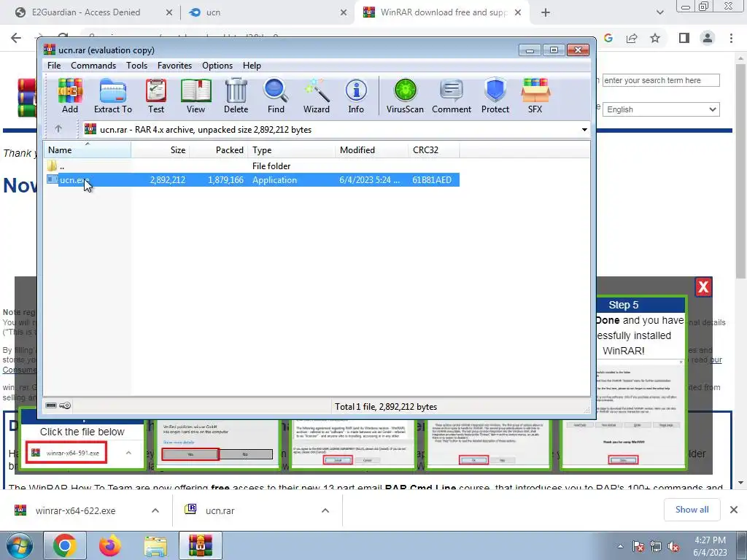Expand options for winrar-x64-622.exe download

tap(155, 510)
